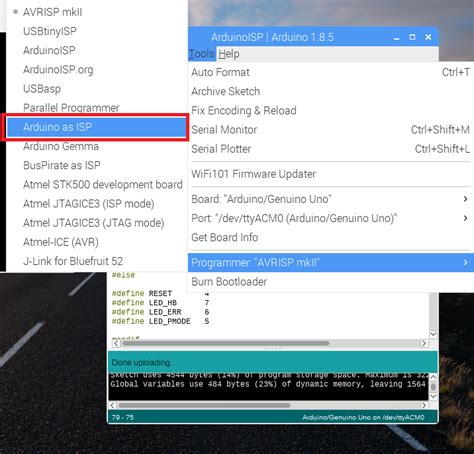Click Get Board Info
474x454 pixels.
tap(331, 237)
